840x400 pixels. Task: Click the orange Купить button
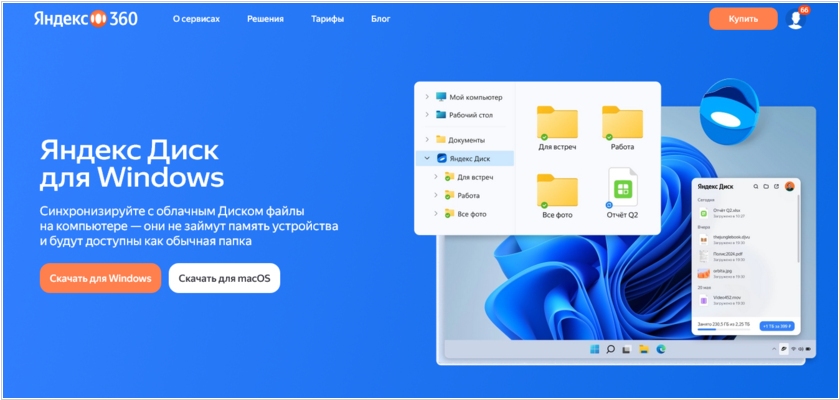[743, 19]
